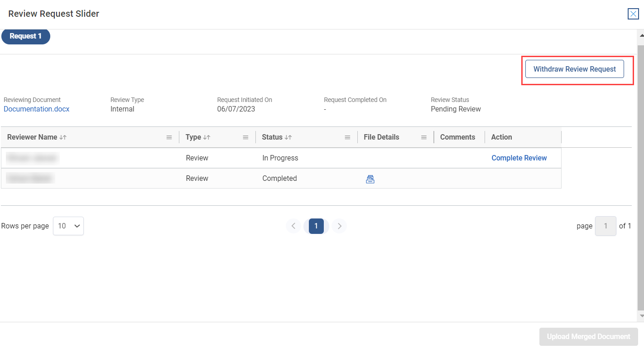Select the Request 1 tab
Screen dimensions: 644x349
click(26, 36)
